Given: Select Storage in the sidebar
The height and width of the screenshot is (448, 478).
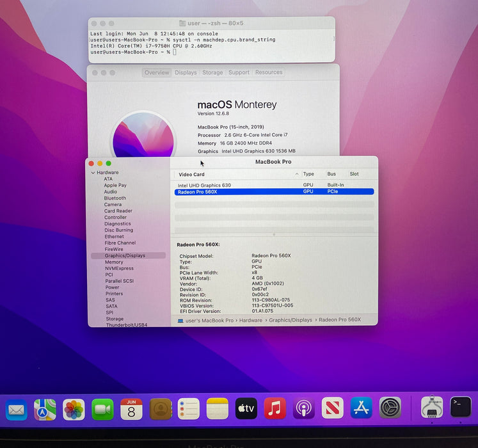Looking at the screenshot, I should [x=115, y=319].
